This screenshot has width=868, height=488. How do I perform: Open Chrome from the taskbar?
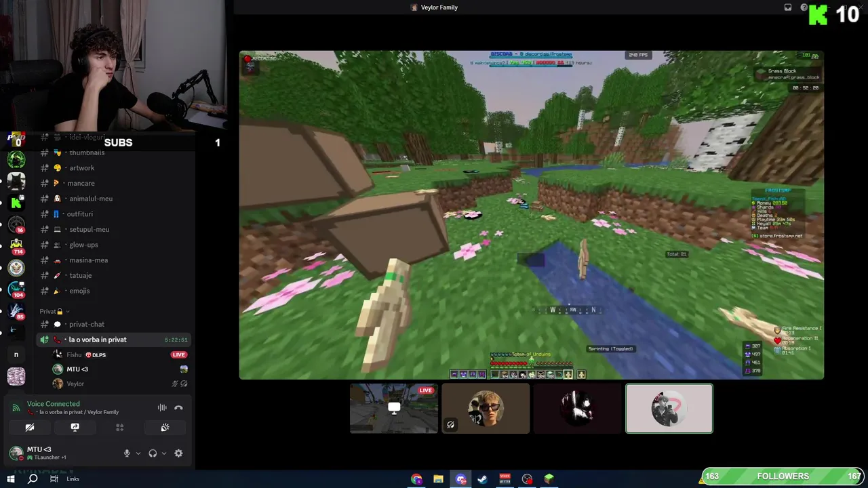(x=416, y=479)
